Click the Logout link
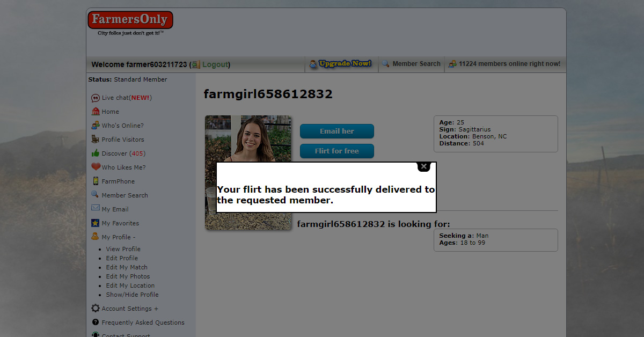644x337 pixels. click(215, 64)
